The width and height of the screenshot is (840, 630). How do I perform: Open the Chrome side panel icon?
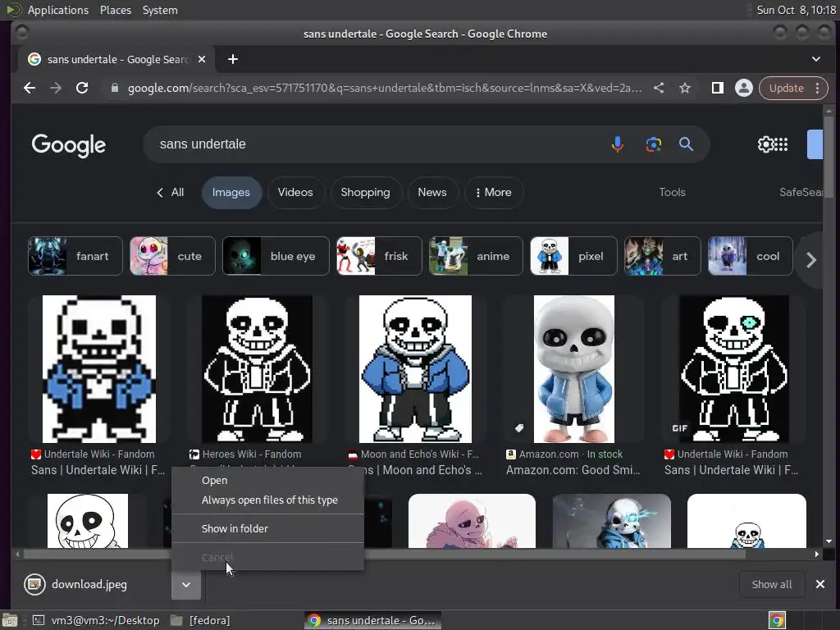[x=717, y=88]
